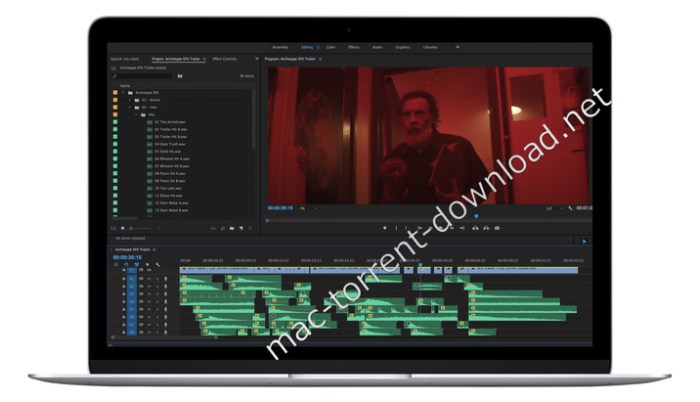Add a marker in the timeline header

[147, 264]
